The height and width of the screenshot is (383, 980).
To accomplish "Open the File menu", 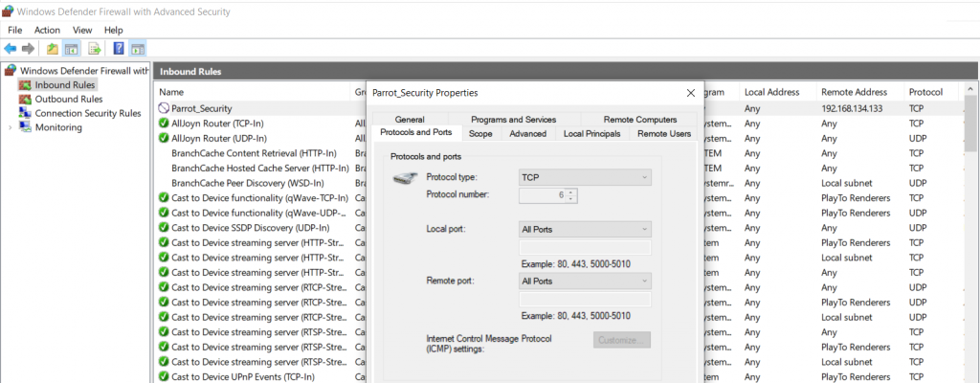I will [x=15, y=30].
